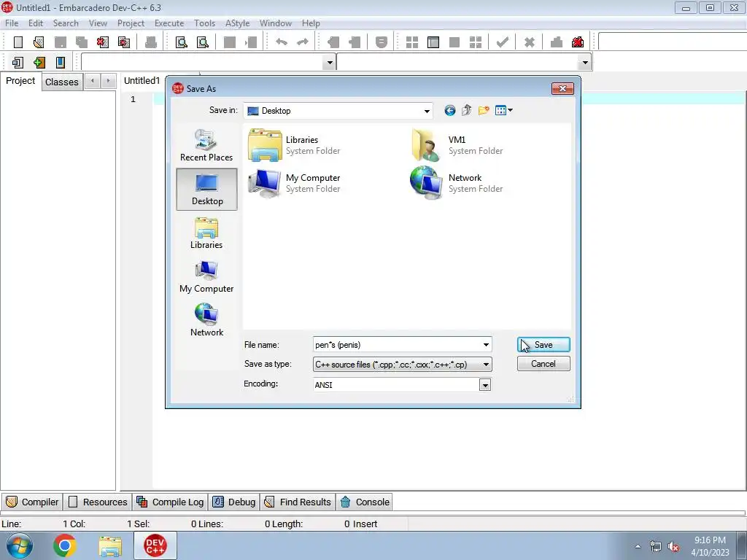
Task: Click the New source file toolbar icon
Action: [18, 42]
